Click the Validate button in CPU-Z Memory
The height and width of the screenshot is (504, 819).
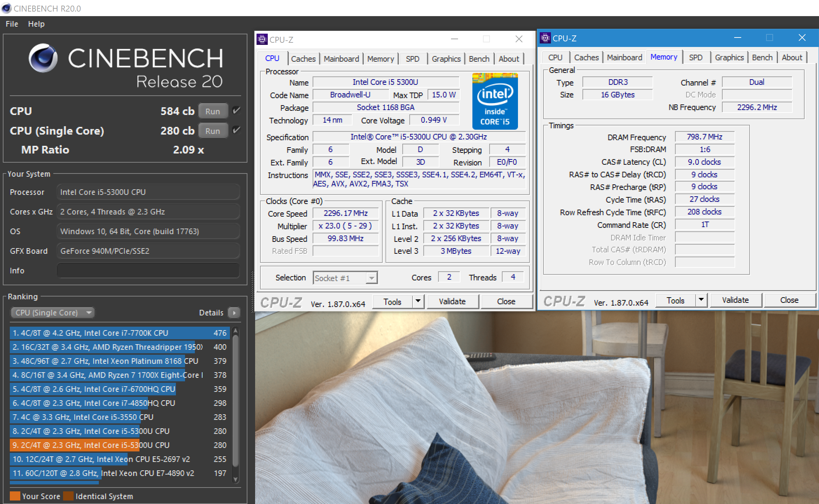point(737,301)
